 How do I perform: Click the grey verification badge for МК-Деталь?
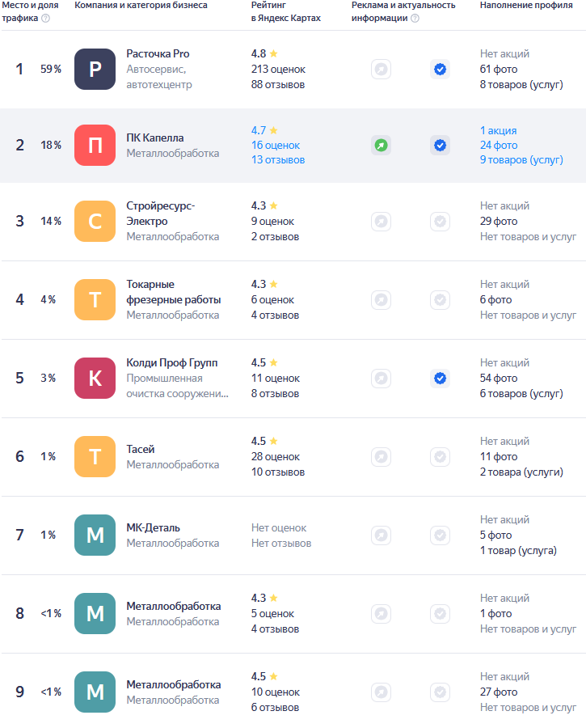(440, 535)
